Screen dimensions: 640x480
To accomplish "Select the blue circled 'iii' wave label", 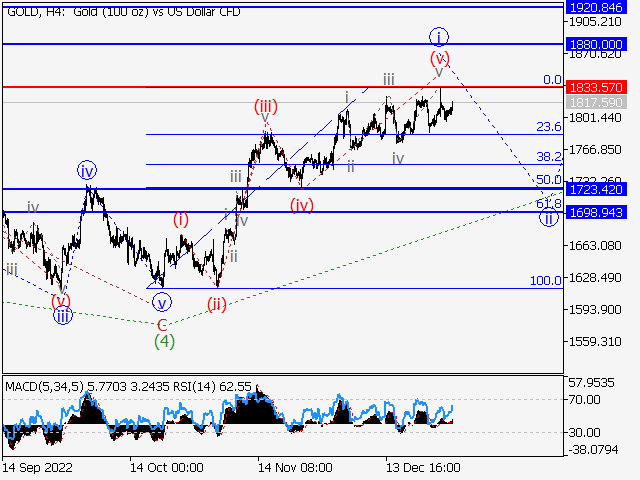I will coord(62,316).
